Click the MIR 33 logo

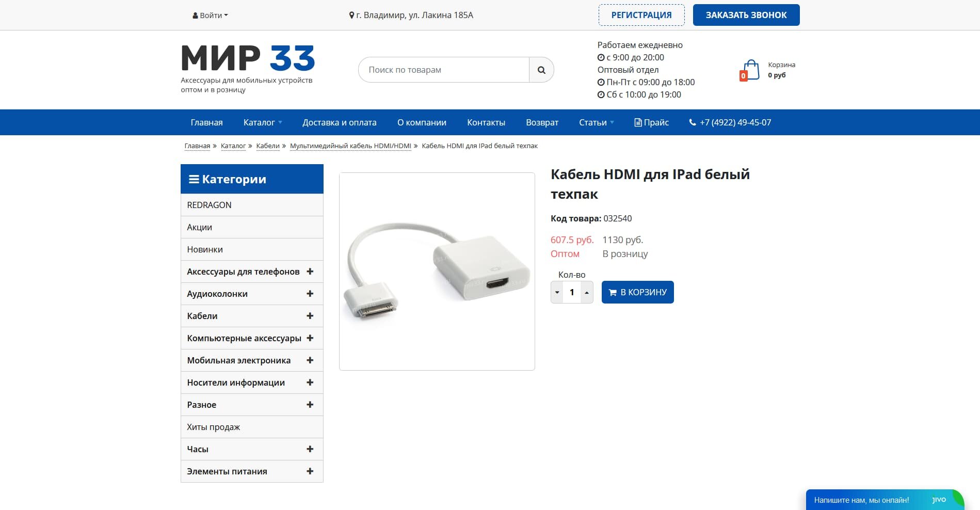tap(248, 58)
